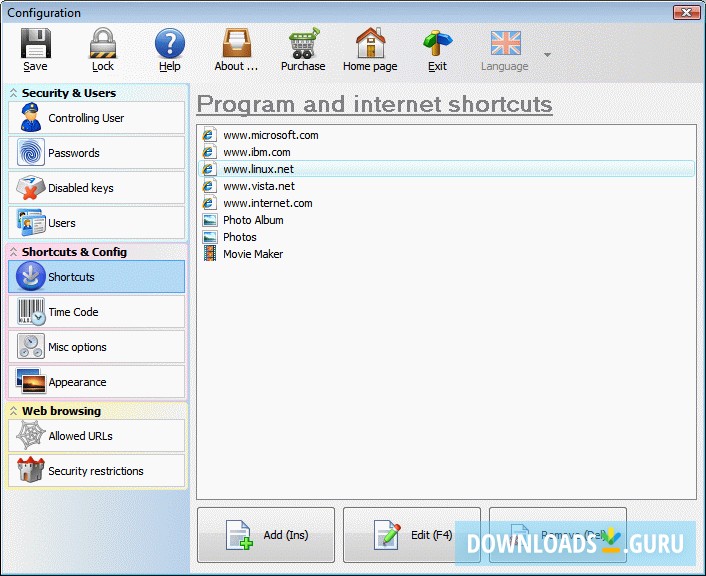Select the www.linux.net shortcut row
Viewport: 706px width, 576px height.
point(446,169)
